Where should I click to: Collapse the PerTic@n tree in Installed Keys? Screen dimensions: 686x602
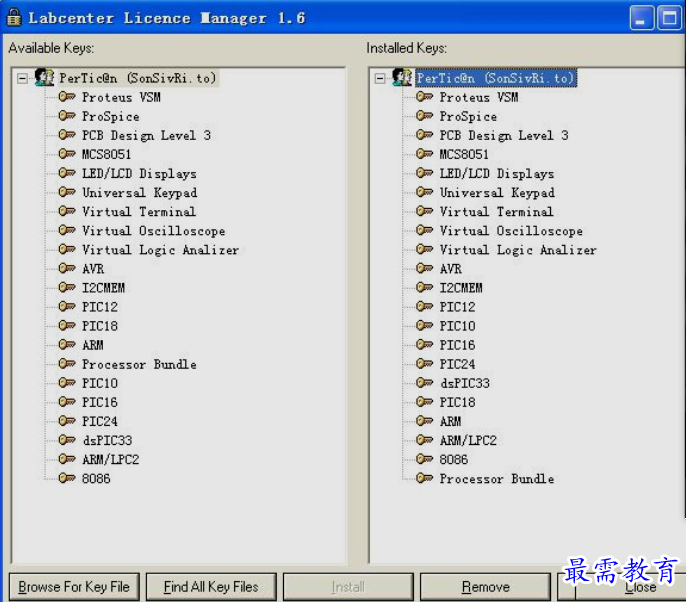click(380, 78)
